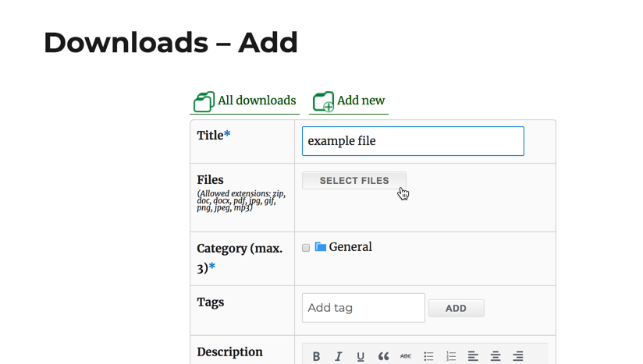Insert a bulleted list
643x364 pixels.
point(428,356)
